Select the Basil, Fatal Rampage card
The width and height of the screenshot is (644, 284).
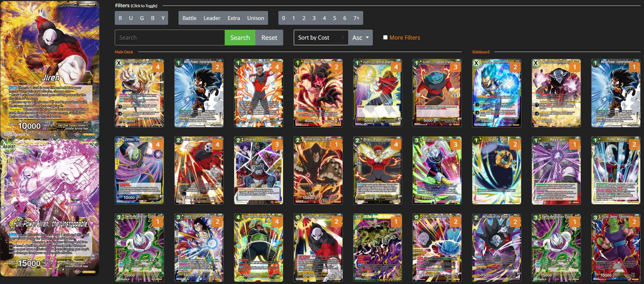318,93
